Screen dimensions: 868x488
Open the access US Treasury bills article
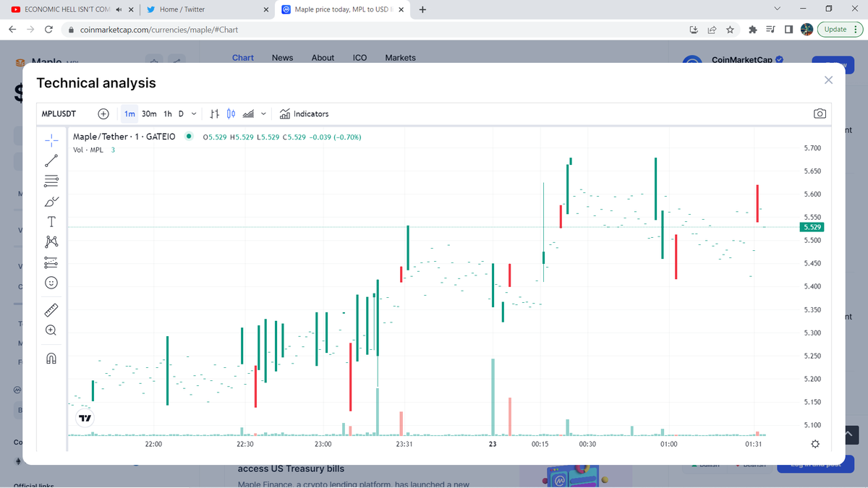[x=291, y=468]
